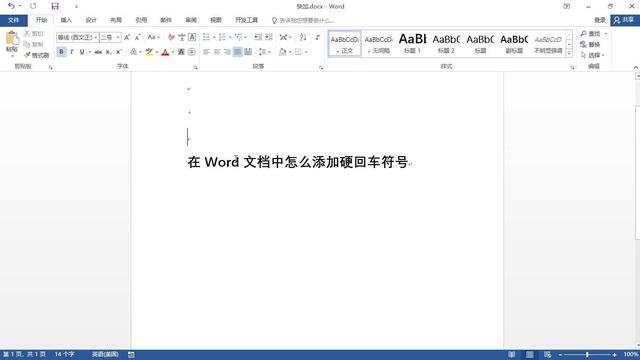
Task: Switch to Read Mode view in the status bar
Action: (511, 354)
